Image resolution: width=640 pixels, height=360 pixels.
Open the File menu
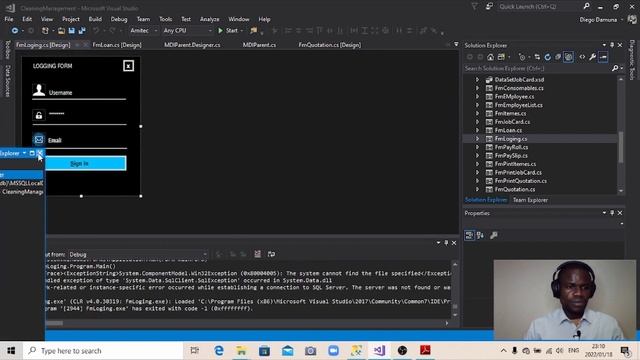tap(9, 19)
